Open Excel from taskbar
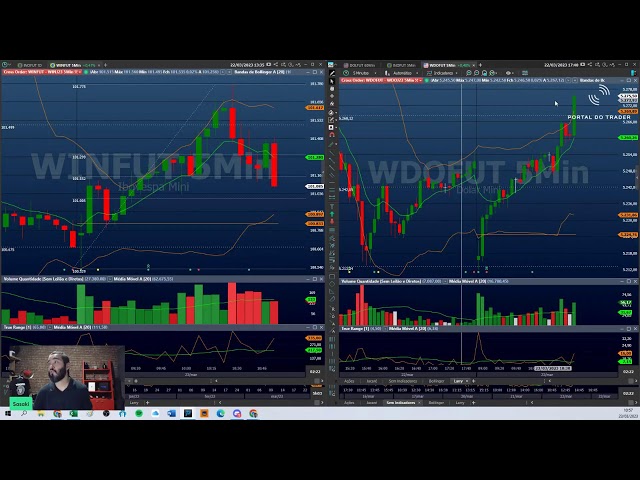This screenshot has width=640, height=480. pos(73,413)
